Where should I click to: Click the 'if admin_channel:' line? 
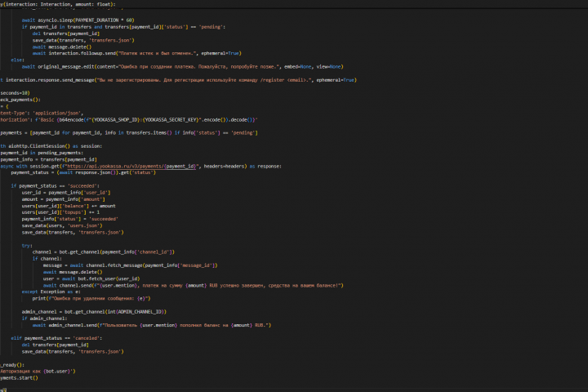tap(44, 318)
